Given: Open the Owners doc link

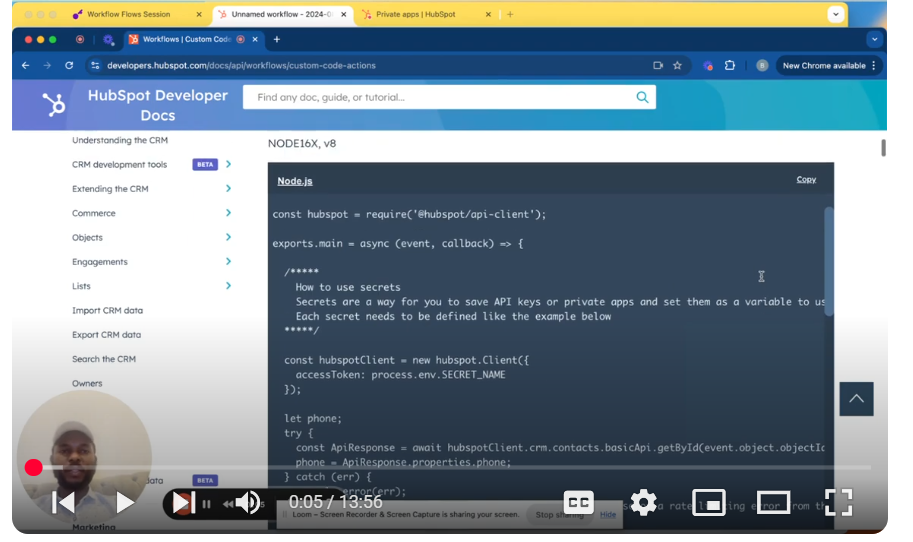Looking at the screenshot, I should pos(87,383).
